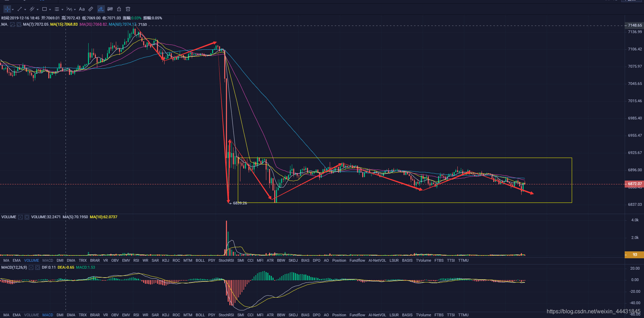The width and height of the screenshot is (644, 318).
Task: Select the trend line drawing tool
Action: 19,9
